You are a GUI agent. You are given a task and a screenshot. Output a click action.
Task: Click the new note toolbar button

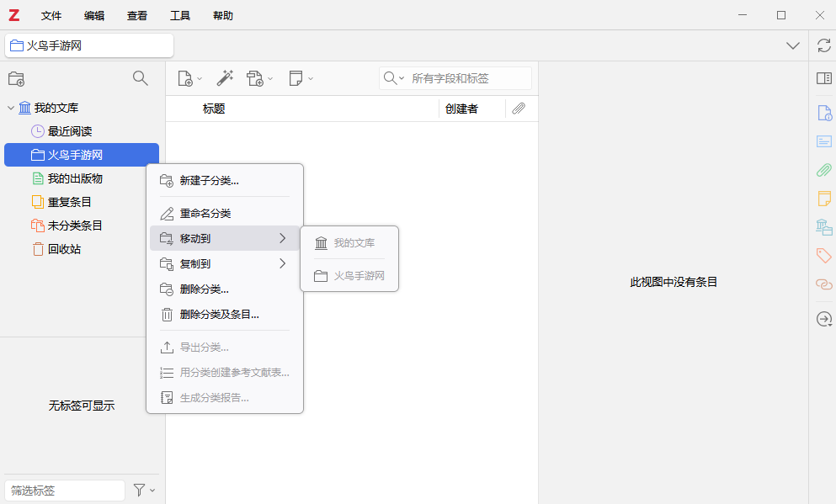pos(301,78)
